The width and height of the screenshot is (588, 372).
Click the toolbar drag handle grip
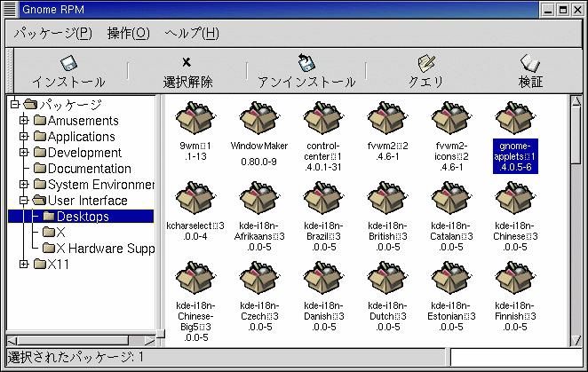point(10,71)
